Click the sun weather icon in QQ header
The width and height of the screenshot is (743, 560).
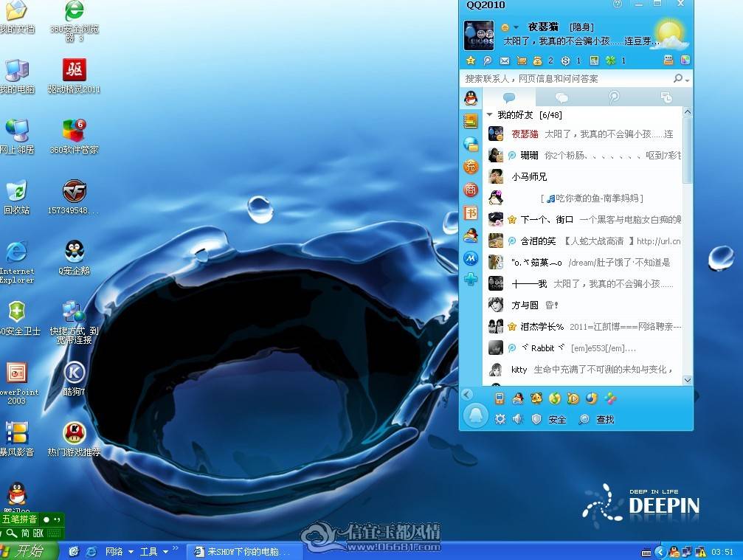(x=671, y=34)
